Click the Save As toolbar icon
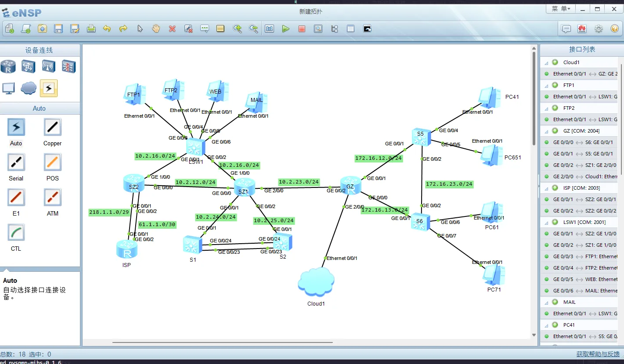 coord(75,29)
